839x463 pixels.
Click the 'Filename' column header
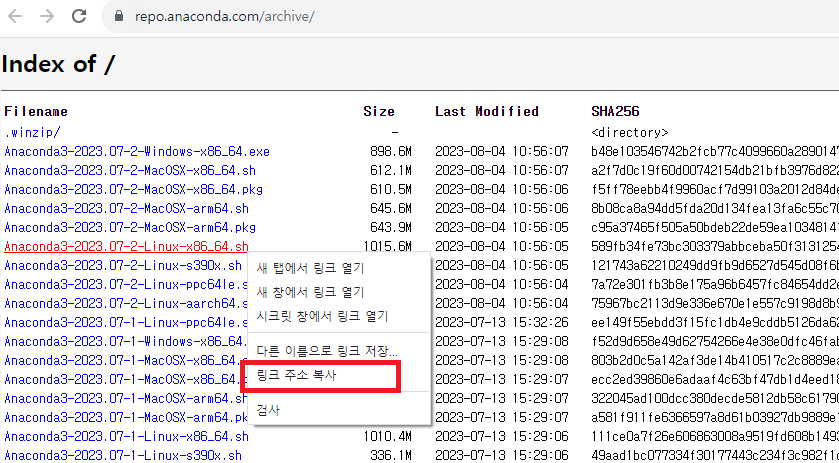36,112
